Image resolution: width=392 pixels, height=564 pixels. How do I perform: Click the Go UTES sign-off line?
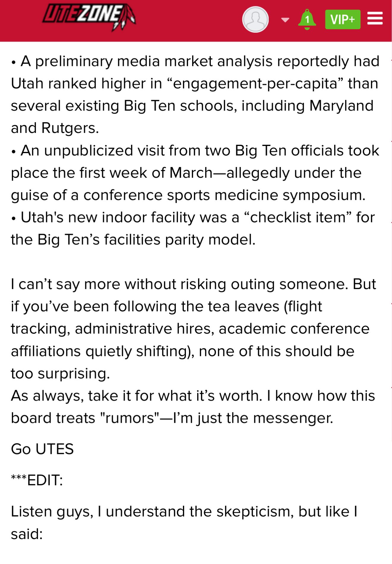tap(42, 449)
